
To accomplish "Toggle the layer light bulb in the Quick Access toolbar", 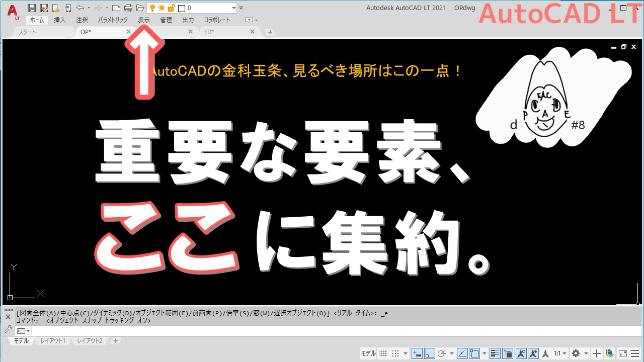I will 152,8.
